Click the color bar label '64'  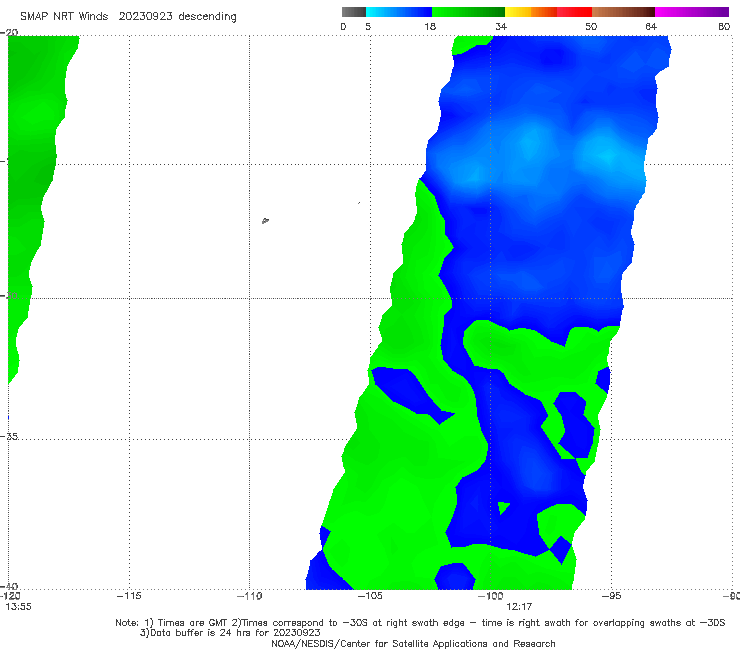[651, 27]
